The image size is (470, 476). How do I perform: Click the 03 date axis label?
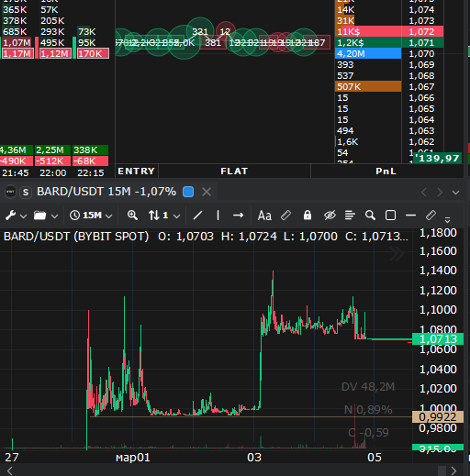pos(254,458)
